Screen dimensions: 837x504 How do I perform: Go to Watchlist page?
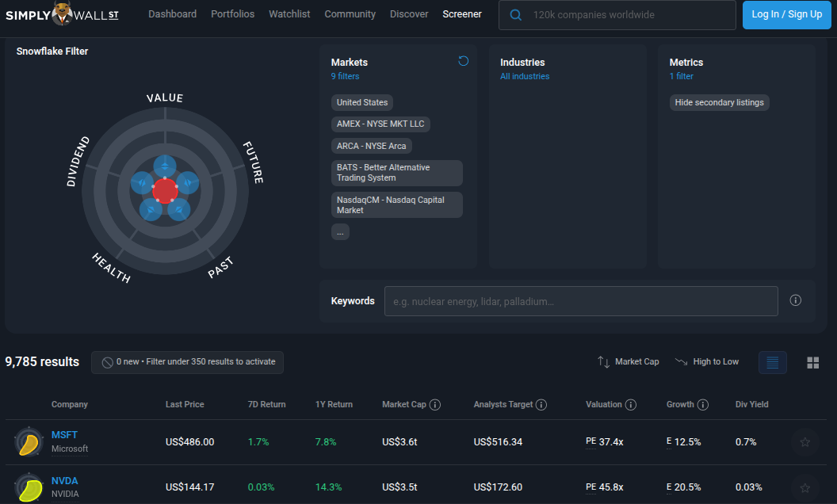[289, 14]
